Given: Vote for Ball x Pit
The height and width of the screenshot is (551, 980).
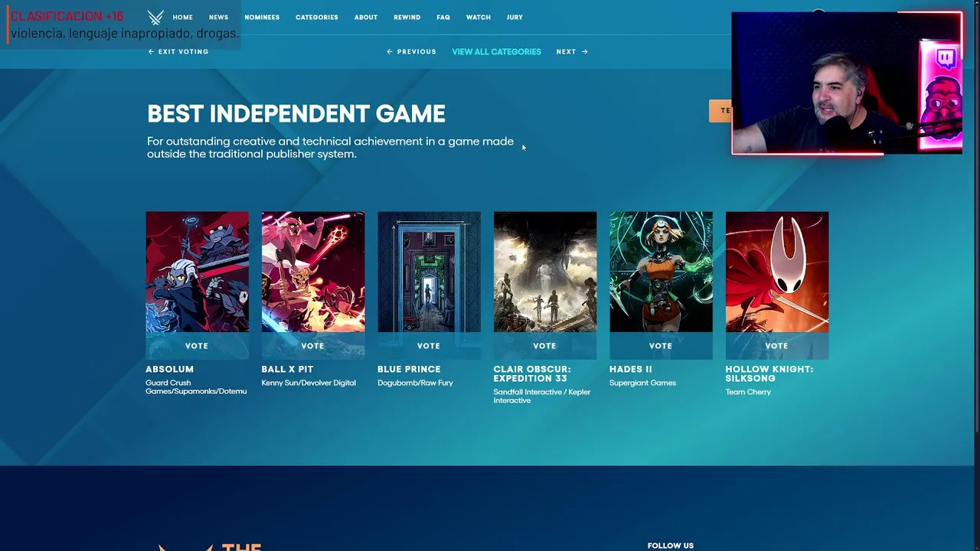Looking at the screenshot, I should (312, 346).
